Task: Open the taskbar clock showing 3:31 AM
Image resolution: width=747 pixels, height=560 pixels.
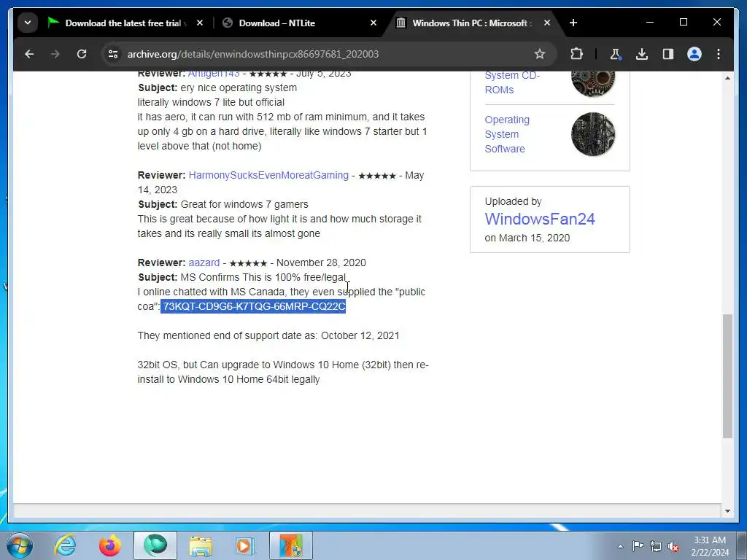Action: (710, 546)
